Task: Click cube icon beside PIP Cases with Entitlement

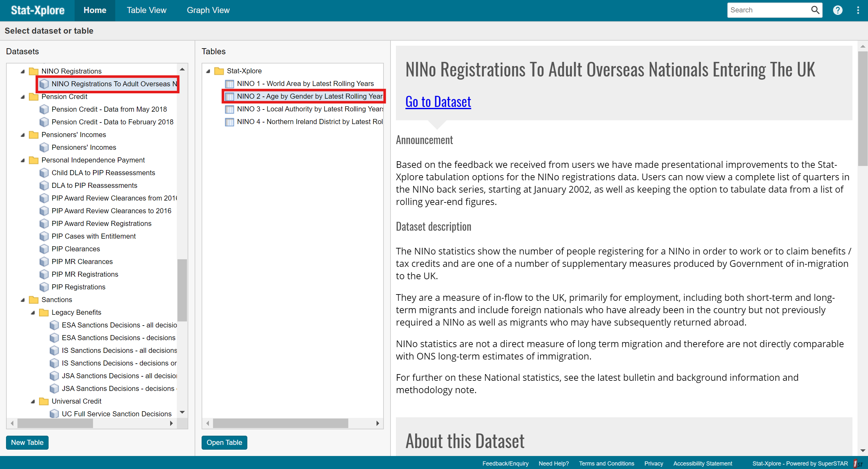Action: [x=44, y=236]
